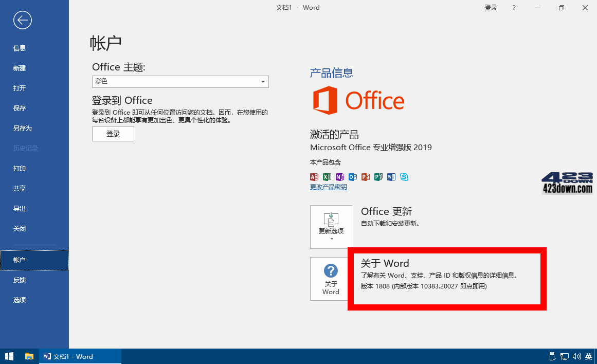Click the 登录 button
Image resolution: width=597 pixels, height=364 pixels.
113,134
